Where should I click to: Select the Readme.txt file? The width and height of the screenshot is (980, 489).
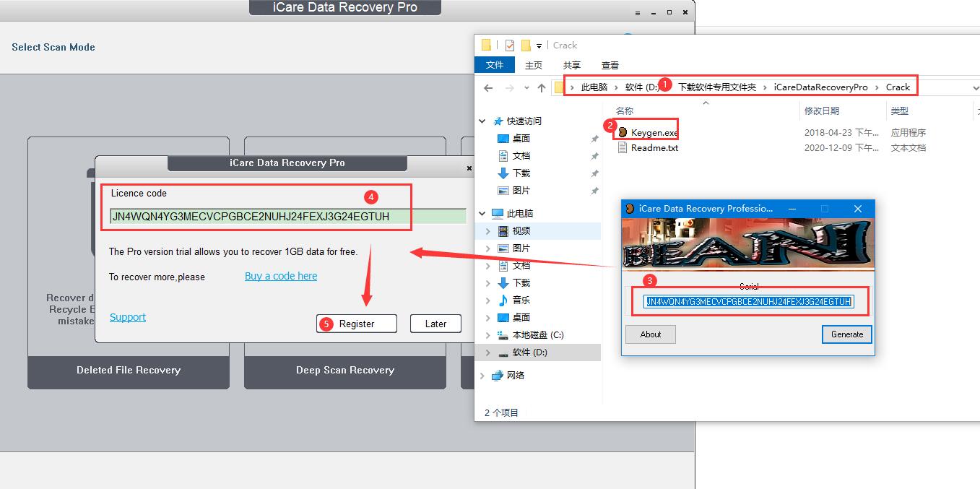pyautogui.click(x=654, y=148)
